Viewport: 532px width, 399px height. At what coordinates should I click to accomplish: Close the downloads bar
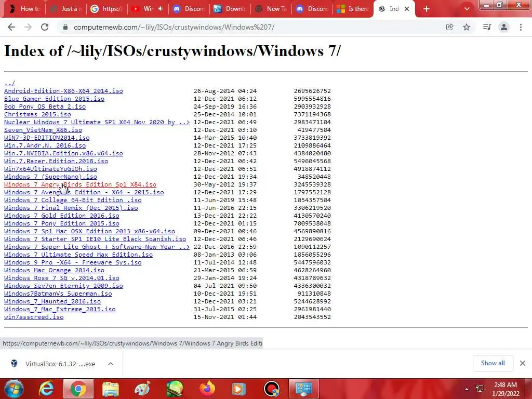click(523, 363)
